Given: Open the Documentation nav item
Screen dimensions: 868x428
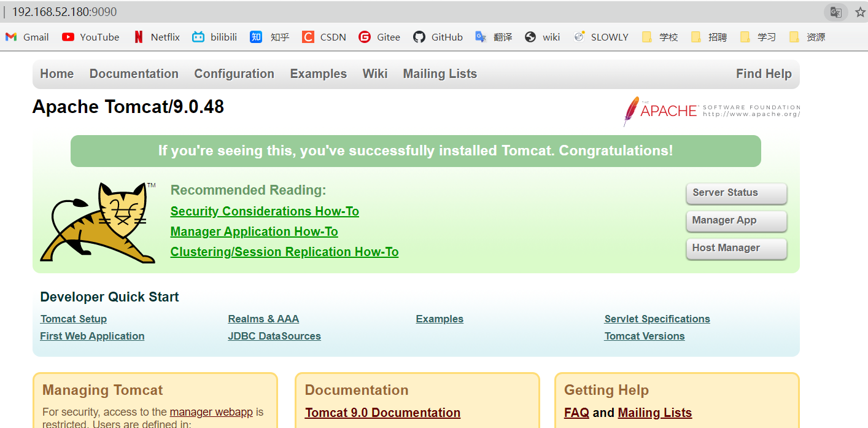Looking at the screenshot, I should (x=134, y=74).
